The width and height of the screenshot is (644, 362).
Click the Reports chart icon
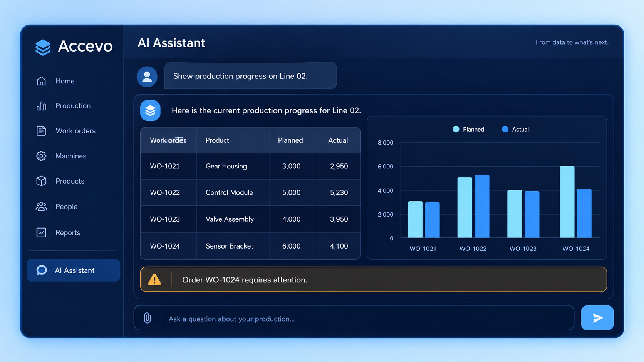pos(41,232)
